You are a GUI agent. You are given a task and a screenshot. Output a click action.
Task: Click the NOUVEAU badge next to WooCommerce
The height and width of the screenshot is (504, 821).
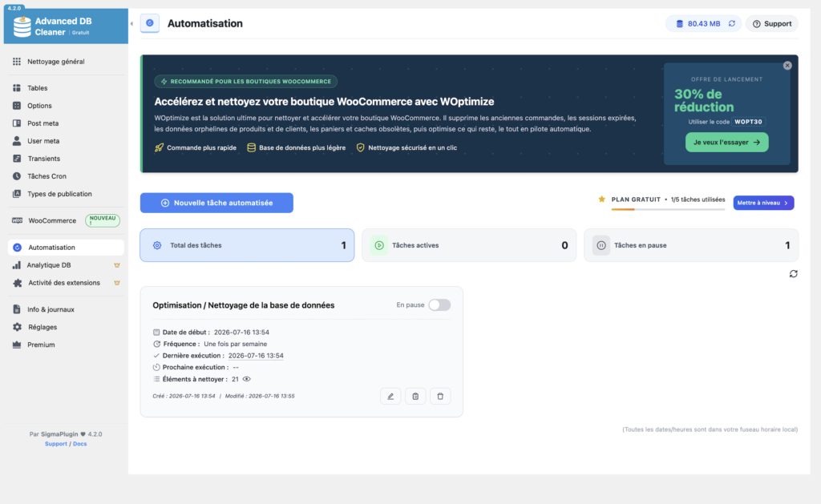(102, 220)
